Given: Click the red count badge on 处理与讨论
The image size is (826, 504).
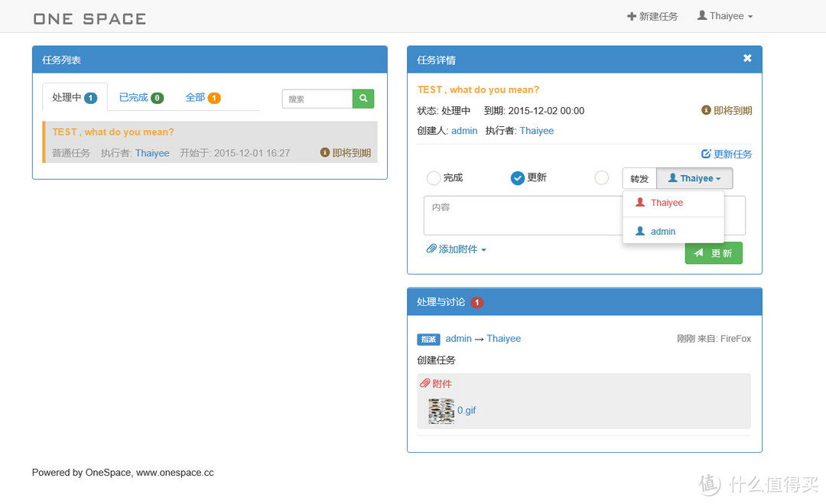Looking at the screenshot, I should click(476, 302).
